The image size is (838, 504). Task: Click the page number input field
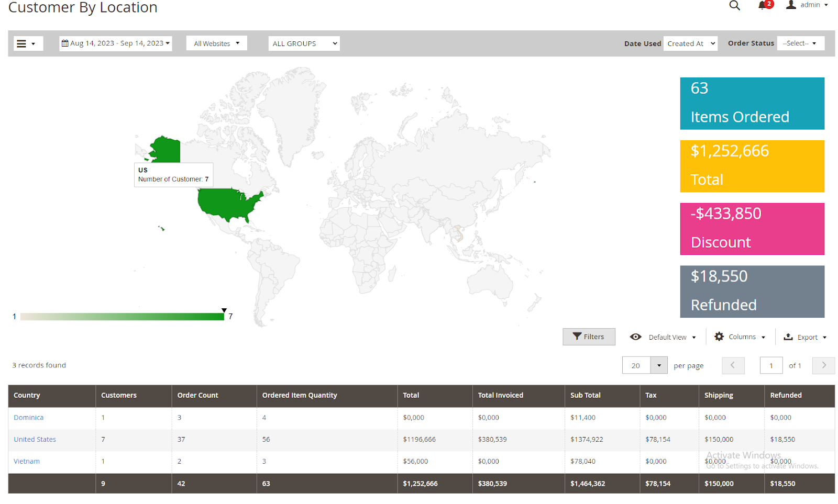(771, 366)
